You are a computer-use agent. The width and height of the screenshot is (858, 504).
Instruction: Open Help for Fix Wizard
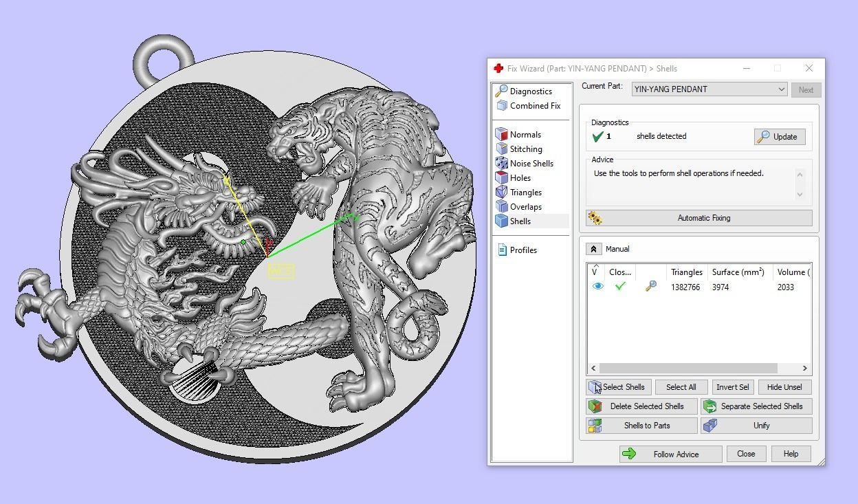[x=791, y=454]
